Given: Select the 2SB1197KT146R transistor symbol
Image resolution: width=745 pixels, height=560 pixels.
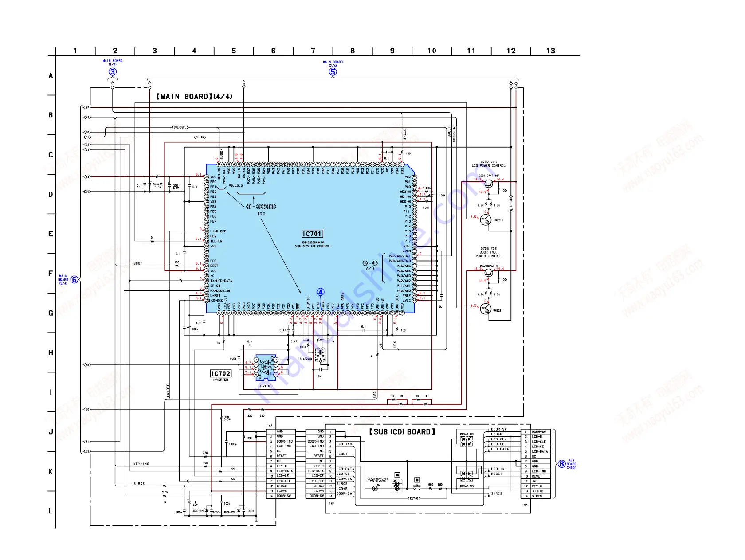Looking at the screenshot, I should pyautogui.click(x=488, y=183).
